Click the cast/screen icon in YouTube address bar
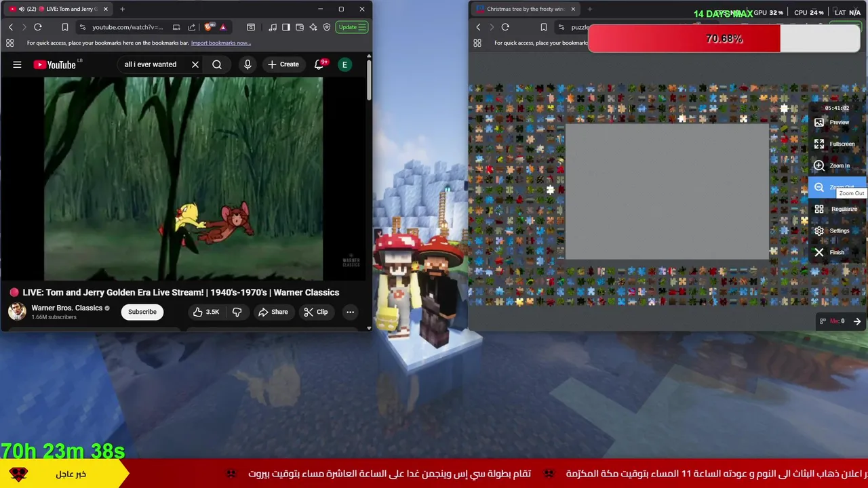Image resolution: width=868 pixels, height=488 pixels. 176,27
